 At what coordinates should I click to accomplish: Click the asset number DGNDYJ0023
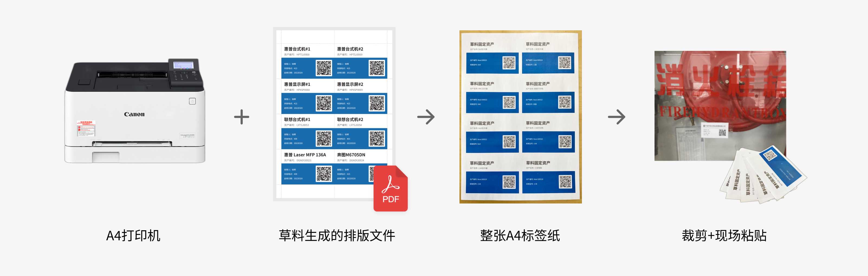(304, 160)
